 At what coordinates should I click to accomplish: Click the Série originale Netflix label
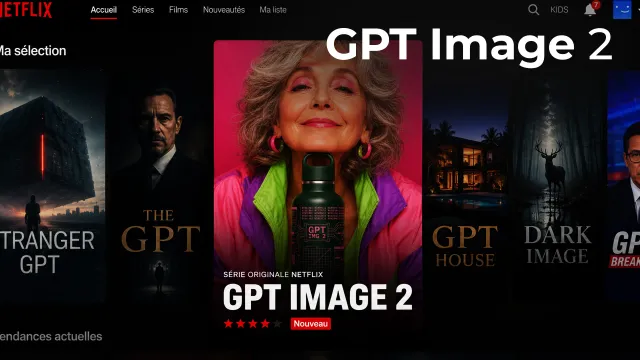point(273,275)
